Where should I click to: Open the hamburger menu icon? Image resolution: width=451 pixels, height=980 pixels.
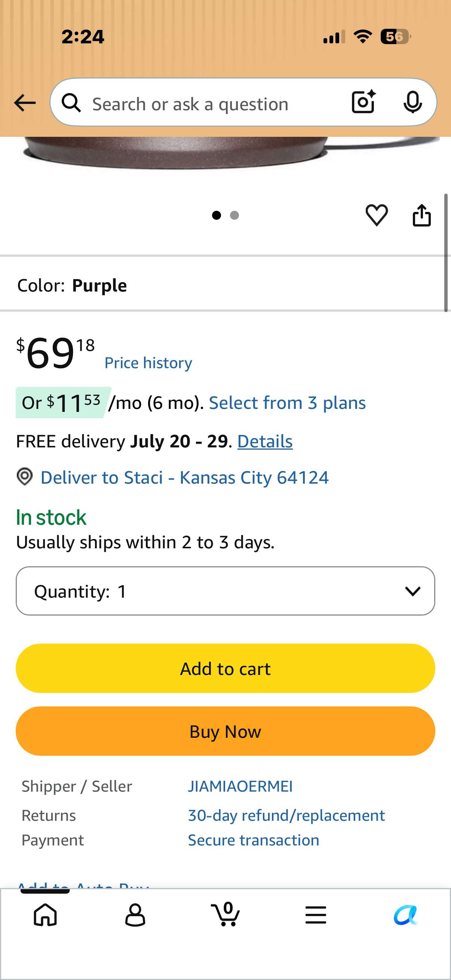(x=316, y=915)
